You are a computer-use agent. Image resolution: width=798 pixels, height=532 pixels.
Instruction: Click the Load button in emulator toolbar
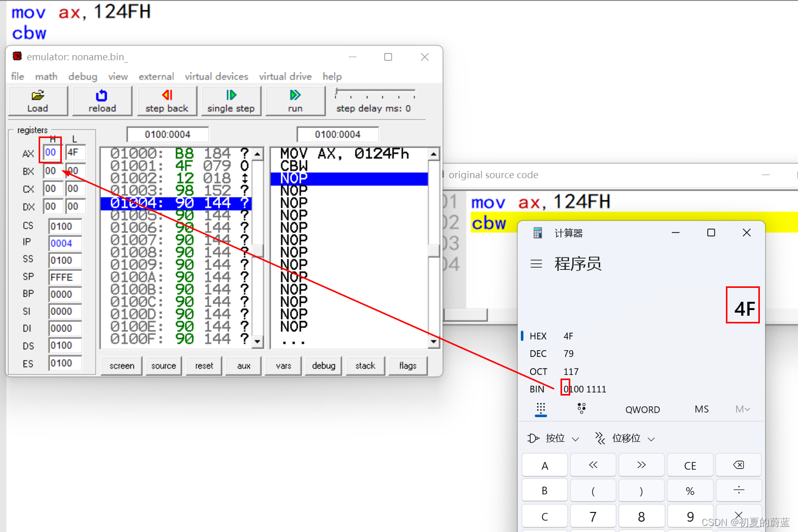(x=38, y=100)
